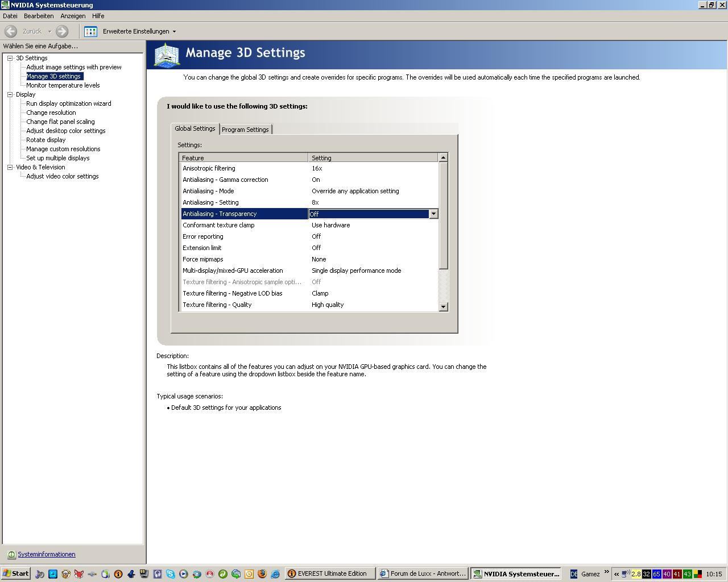Image resolution: width=728 pixels, height=582 pixels.
Task: Click the orange EVEREST info quick launch icon
Action: 118,574
